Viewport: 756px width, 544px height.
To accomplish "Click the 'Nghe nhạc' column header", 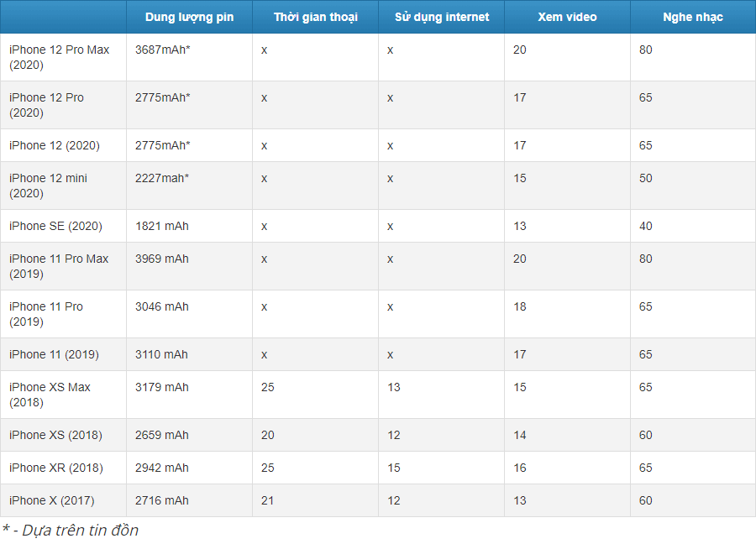I will [x=693, y=17].
